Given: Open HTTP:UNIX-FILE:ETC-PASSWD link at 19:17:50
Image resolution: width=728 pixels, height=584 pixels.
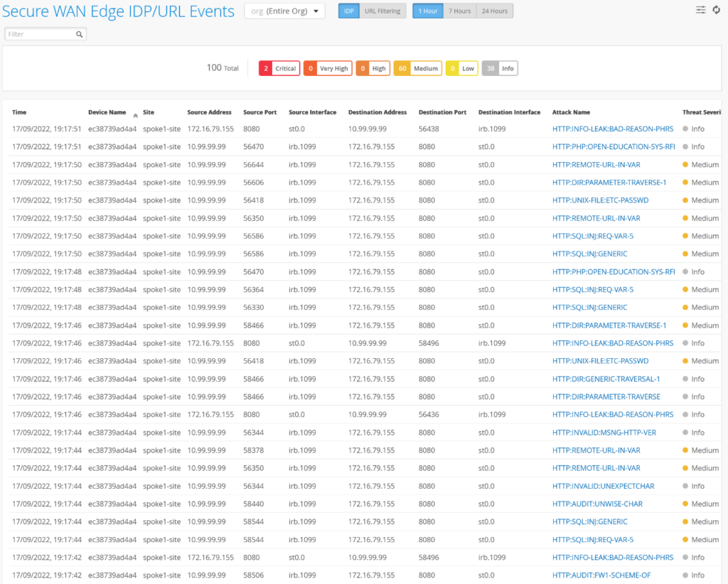Looking at the screenshot, I should pos(600,200).
